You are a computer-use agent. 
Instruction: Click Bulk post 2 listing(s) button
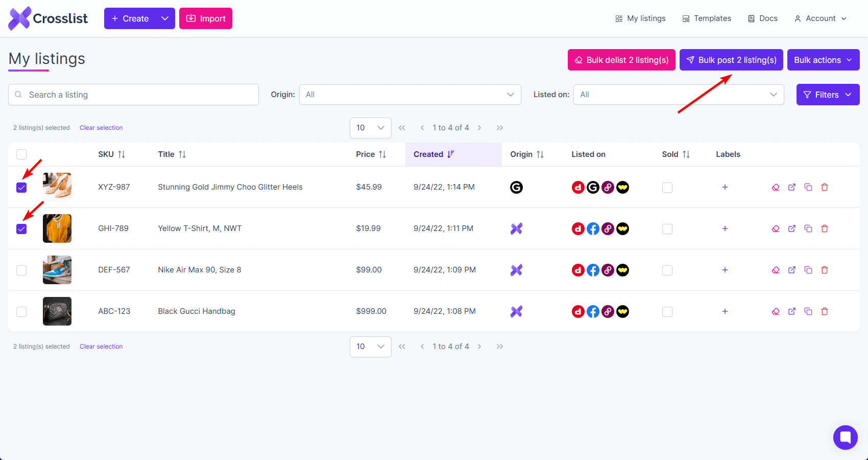[731, 60]
